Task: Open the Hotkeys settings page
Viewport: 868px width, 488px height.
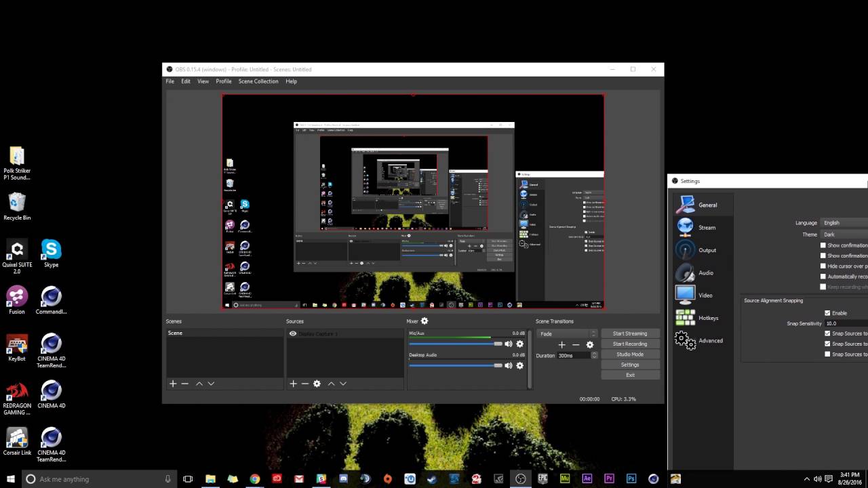Action: (x=708, y=318)
